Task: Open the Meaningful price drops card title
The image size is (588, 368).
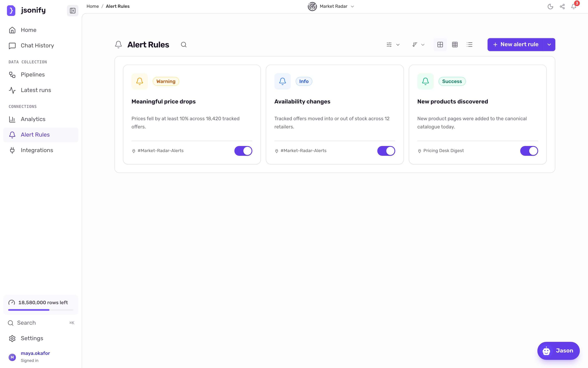Action: coord(164,101)
